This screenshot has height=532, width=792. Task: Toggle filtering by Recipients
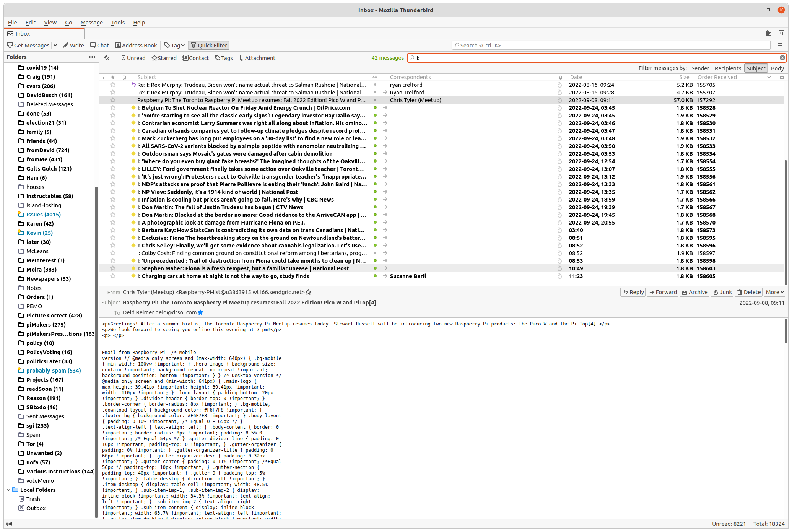point(728,68)
